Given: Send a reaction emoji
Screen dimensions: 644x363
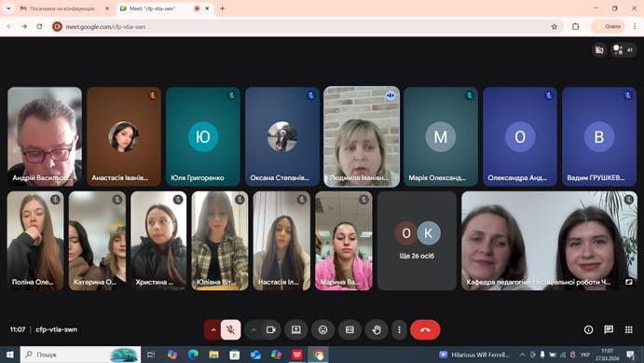Looking at the screenshot, I should [322, 329].
